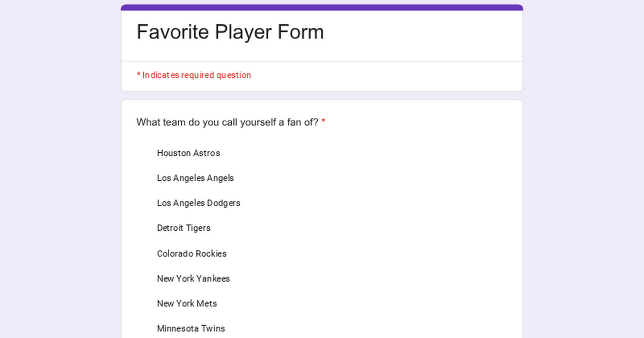Click the Favorite Player Form title
Viewport: 644px width, 338px height.
(230, 32)
